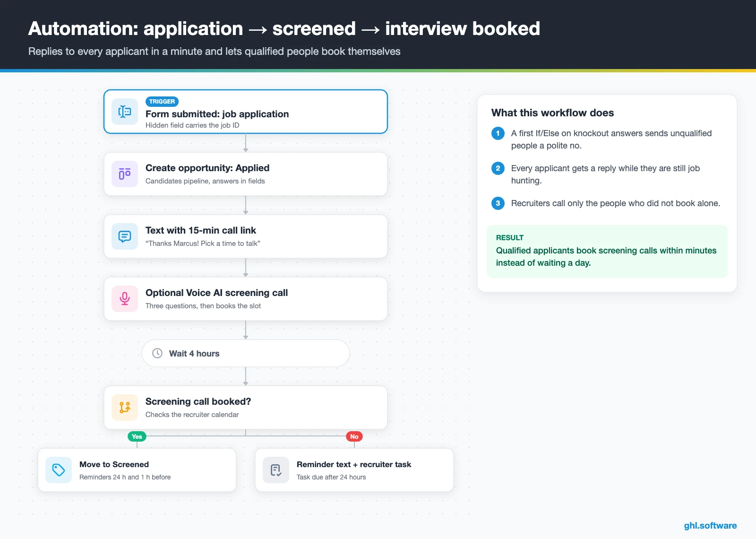The height and width of the screenshot is (539, 756).
Task: Click number 1 circle in workflow list
Action: (x=498, y=133)
